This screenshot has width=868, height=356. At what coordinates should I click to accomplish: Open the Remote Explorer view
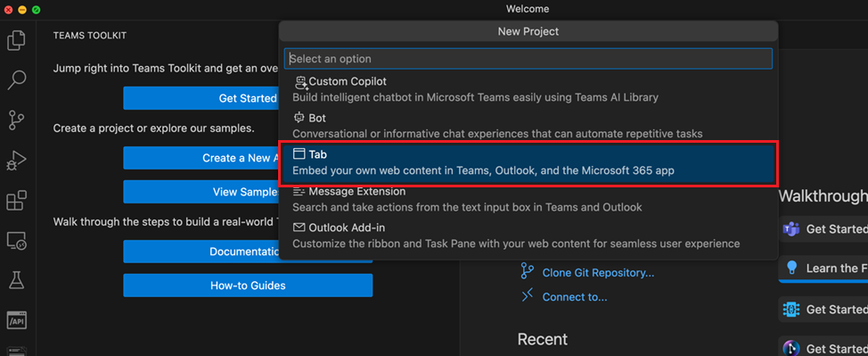pyautogui.click(x=16, y=240)
